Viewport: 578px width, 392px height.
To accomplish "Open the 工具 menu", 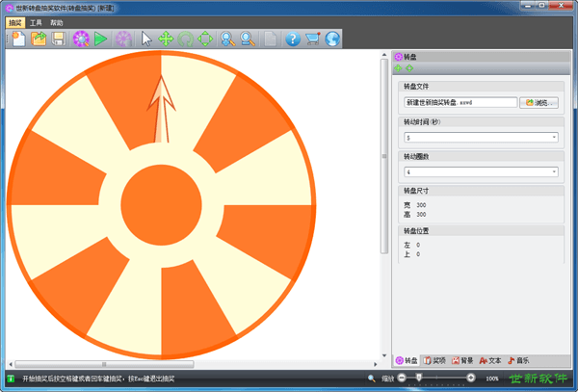I will [x=37, y=21].
